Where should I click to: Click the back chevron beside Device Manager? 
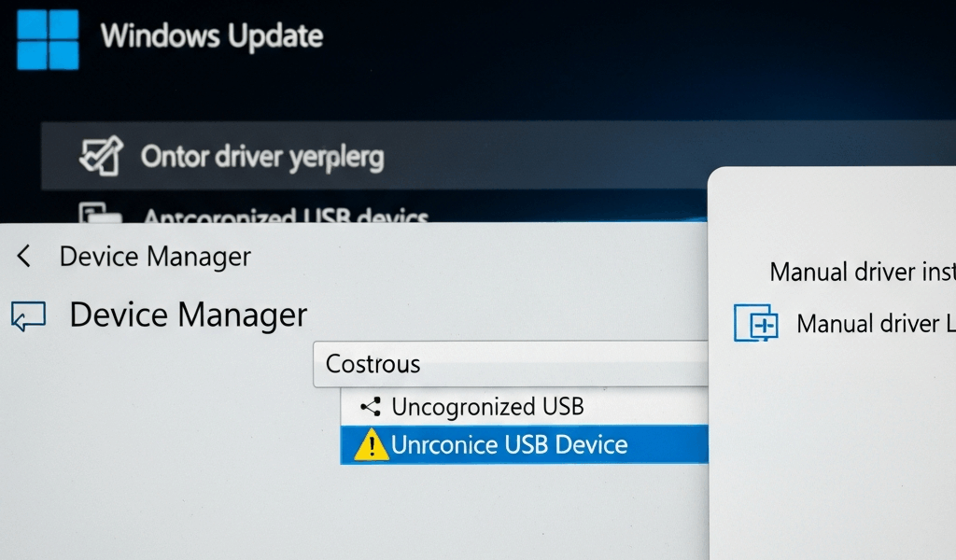(x=22, y=256)
